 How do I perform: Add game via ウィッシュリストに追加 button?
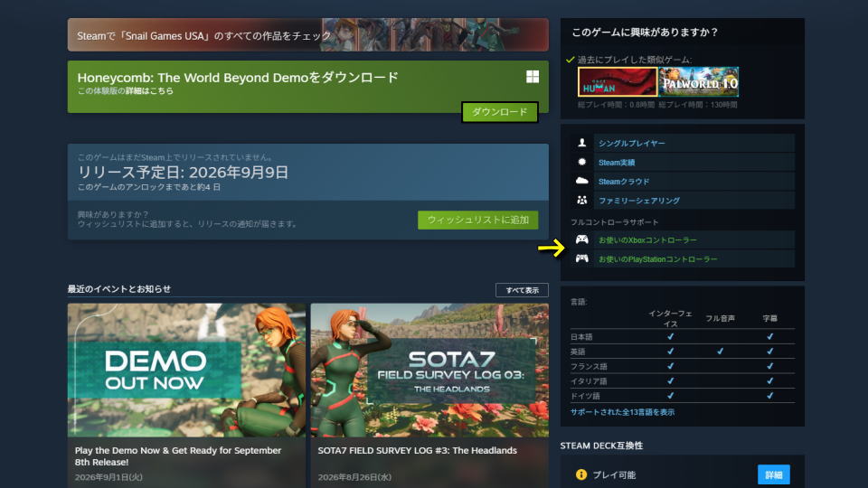click(477, 220)
